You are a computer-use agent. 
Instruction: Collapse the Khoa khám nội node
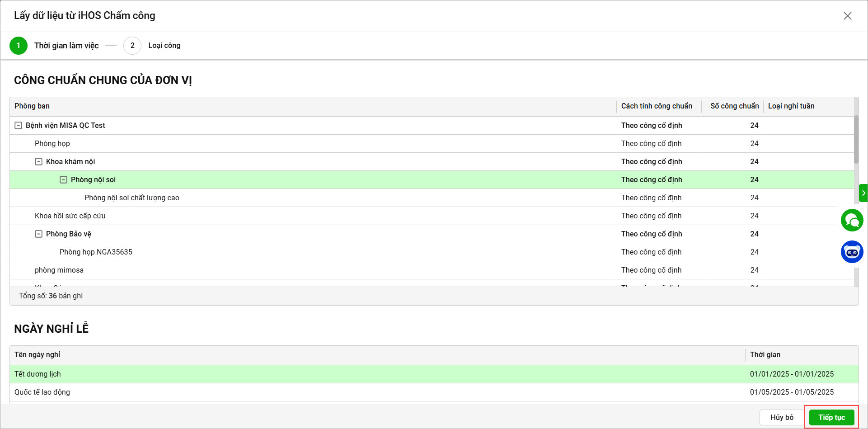click(x=39, y=162)
